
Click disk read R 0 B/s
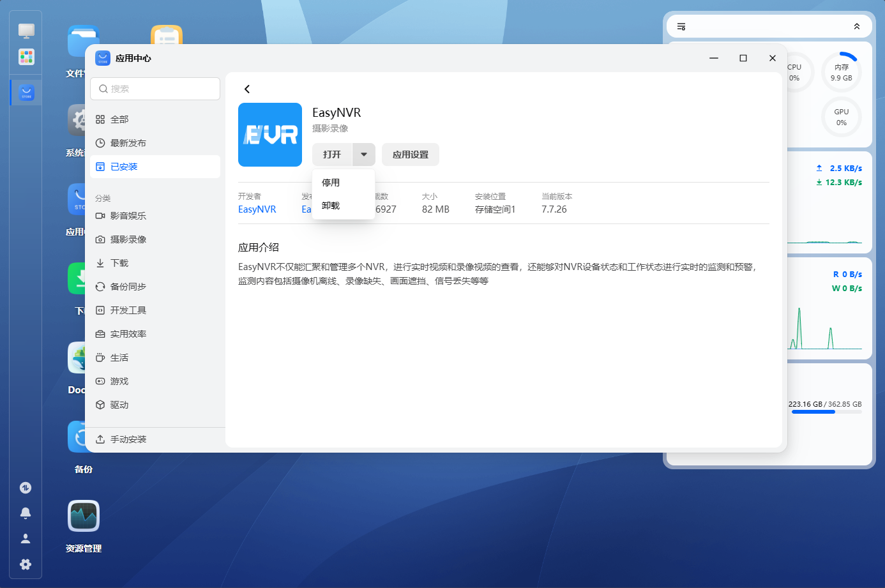point(847,275)
